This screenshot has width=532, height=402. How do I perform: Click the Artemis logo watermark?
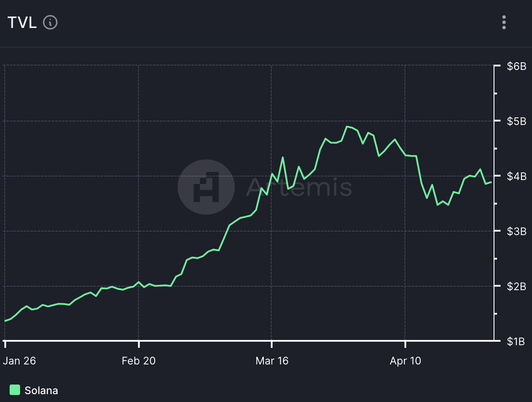point(206,187)
